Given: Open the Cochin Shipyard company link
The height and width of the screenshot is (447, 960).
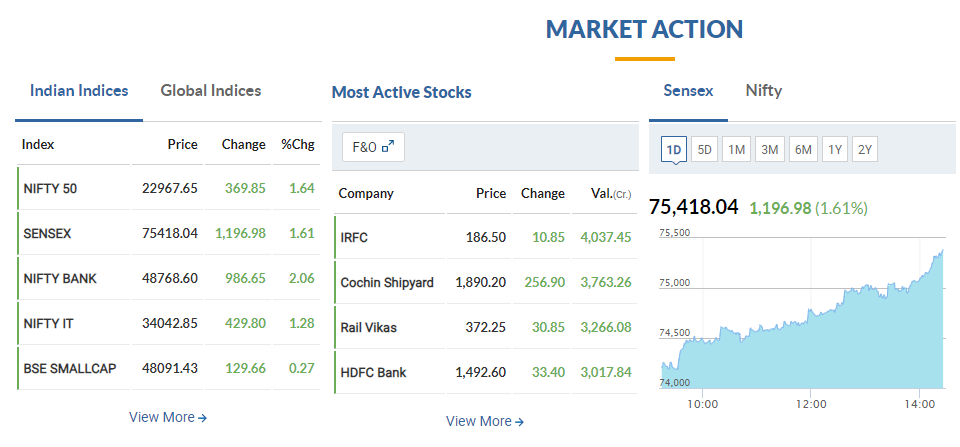Looking at the screenshot, I should pos(387,283).
